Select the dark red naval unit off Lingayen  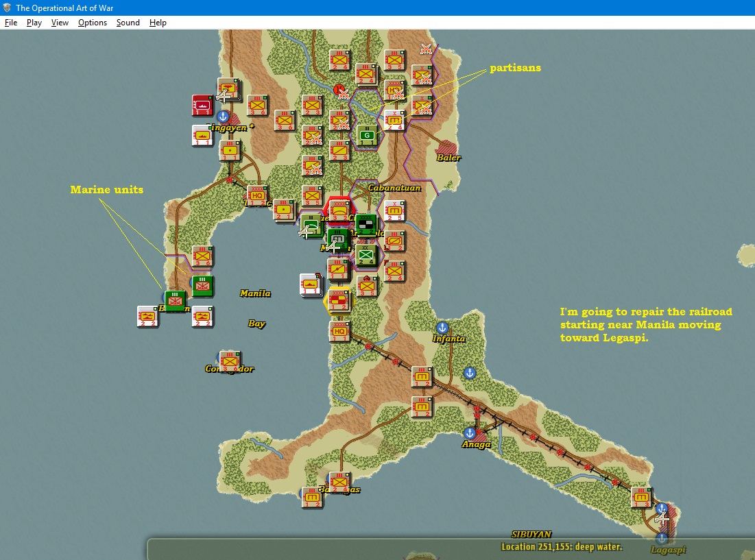[x=202, y=106]
